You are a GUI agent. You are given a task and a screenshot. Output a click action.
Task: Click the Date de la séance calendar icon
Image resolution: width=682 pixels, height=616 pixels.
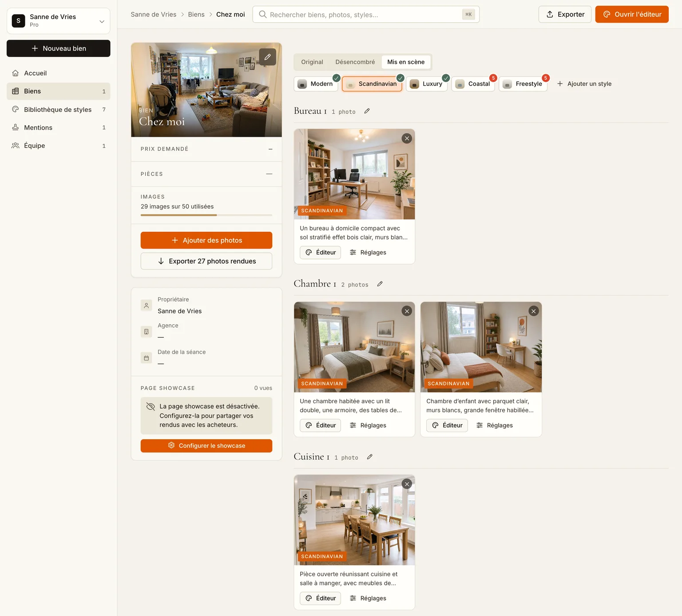coord(147,358)
